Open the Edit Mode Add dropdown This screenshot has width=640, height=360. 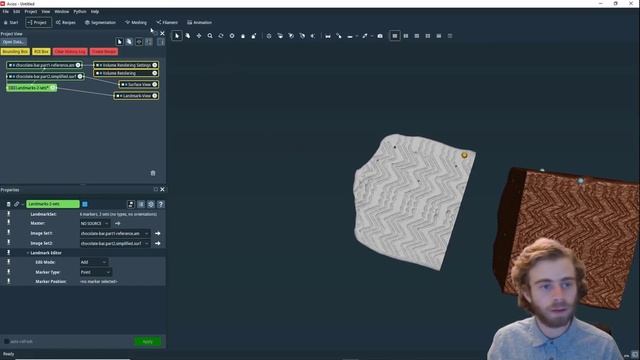pos(93,262)
